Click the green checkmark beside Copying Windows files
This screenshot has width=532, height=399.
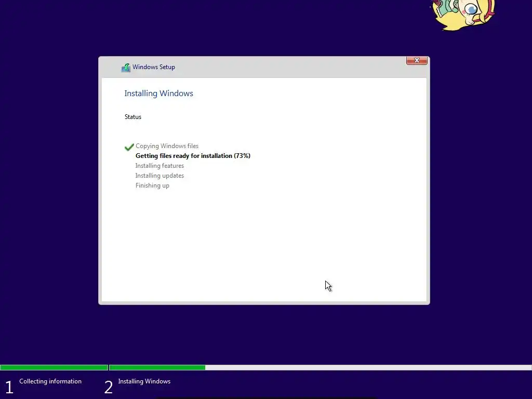[129, 147]
